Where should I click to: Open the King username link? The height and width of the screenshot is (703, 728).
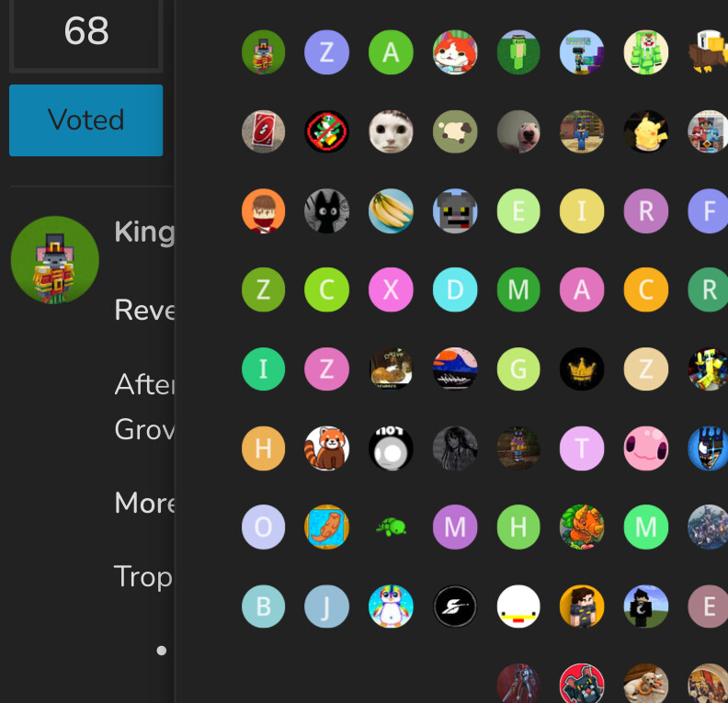144,232
